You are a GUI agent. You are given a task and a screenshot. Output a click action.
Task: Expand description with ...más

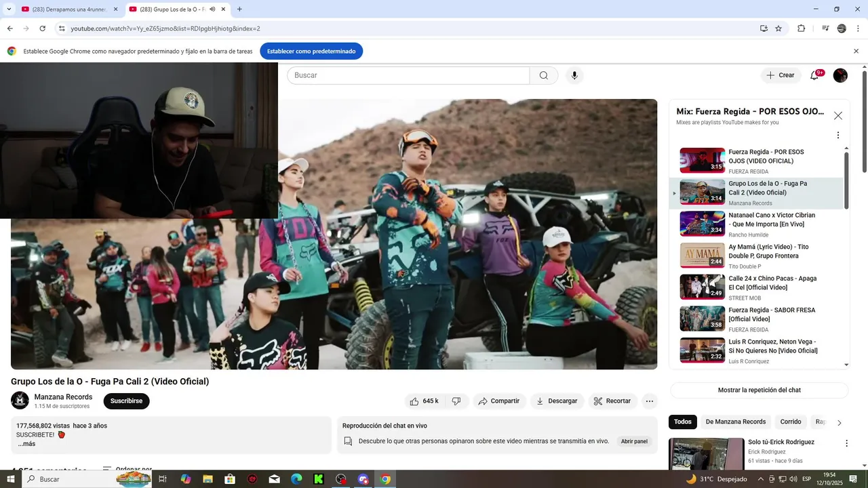coord(26,444)
